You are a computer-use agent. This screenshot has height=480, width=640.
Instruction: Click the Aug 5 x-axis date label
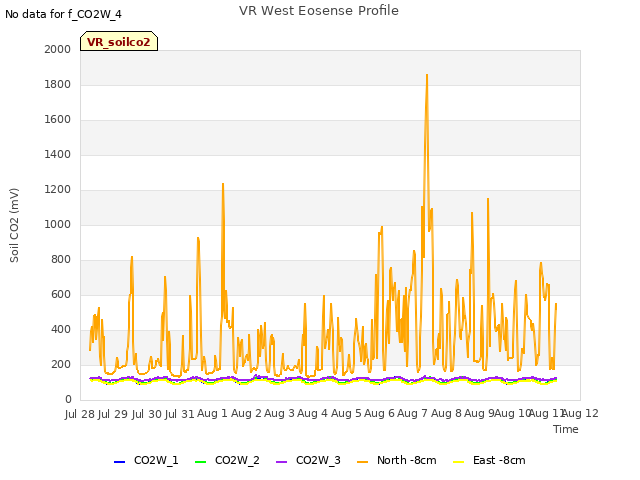pos(346,414)
